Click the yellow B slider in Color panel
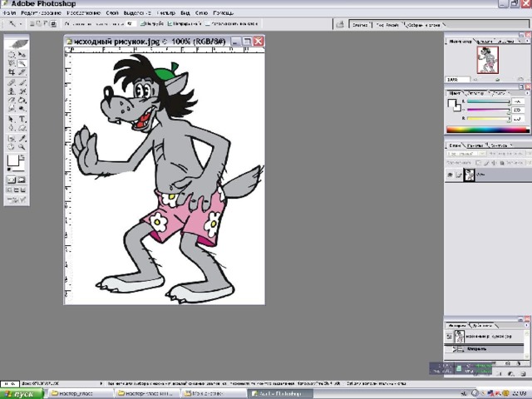Image resolution: width=532 pixels, height=399 pixels. pos(488,118)
